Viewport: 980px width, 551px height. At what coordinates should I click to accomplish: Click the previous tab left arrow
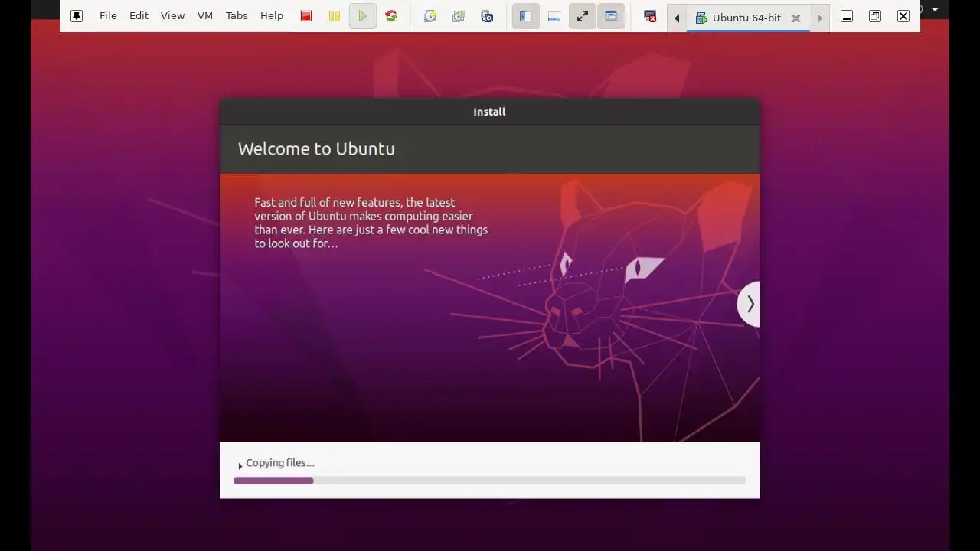677,18
